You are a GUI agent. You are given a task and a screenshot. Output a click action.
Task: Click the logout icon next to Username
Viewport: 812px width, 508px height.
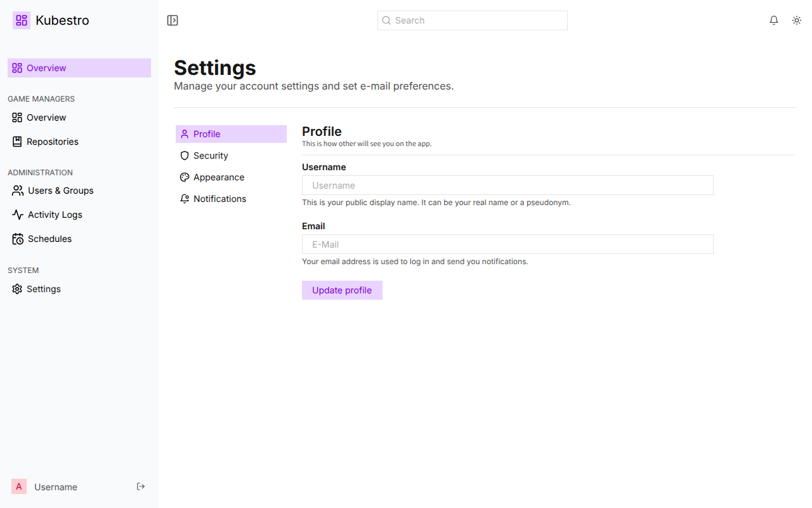click(x=141, y=486)
